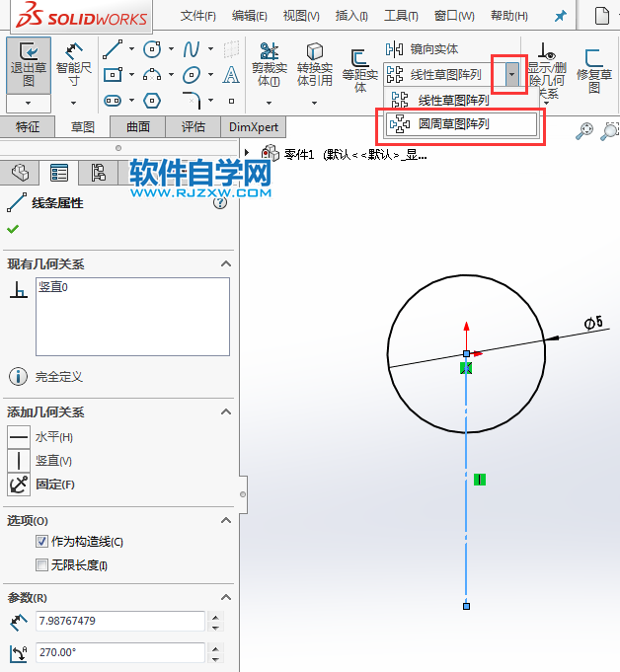Open the 文件(F) menu
Viewport: 620px width, 672px height.
pyautogui.click(x=197, y=17)
